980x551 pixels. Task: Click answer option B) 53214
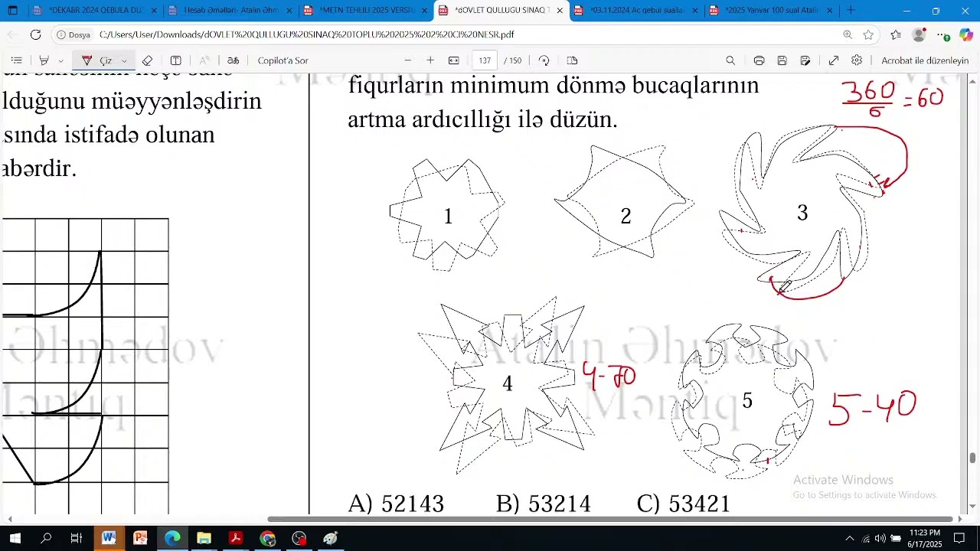tap(543, 504)
